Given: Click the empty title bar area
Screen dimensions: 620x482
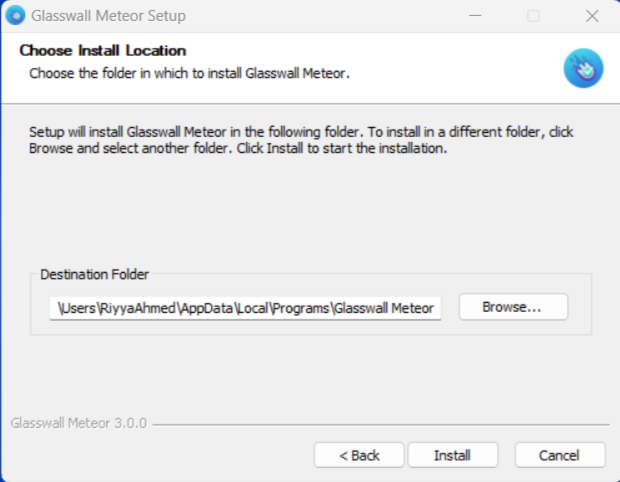Looking at the screenshot, I should pos(320,16).
